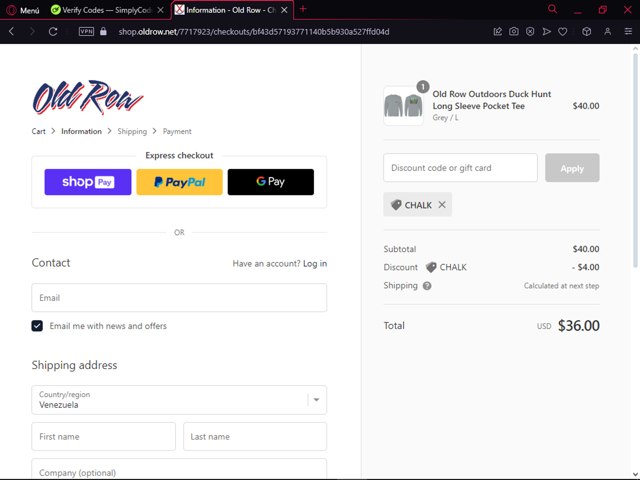Select the Payment breadcrumb step
The height and width of the screenshot is (480, 640).
[177, 131]
